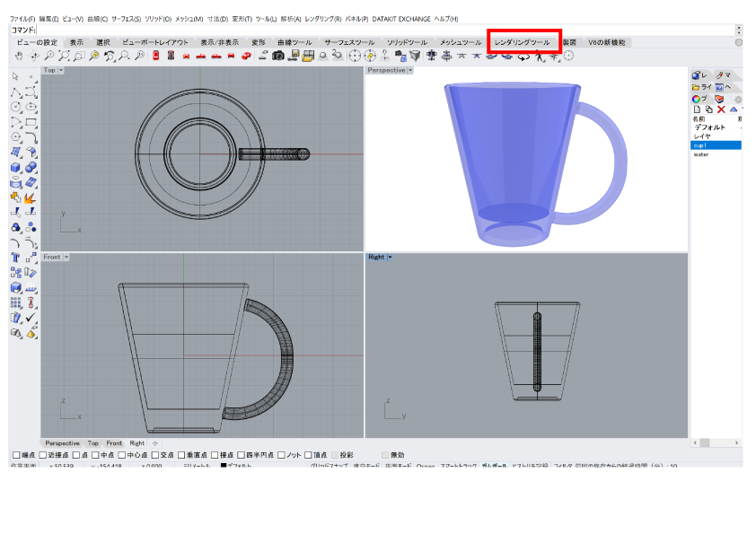Enable the 中心点 osnap checkbox
The width and height of the screenshot is (756, 534).
point(122,455)
